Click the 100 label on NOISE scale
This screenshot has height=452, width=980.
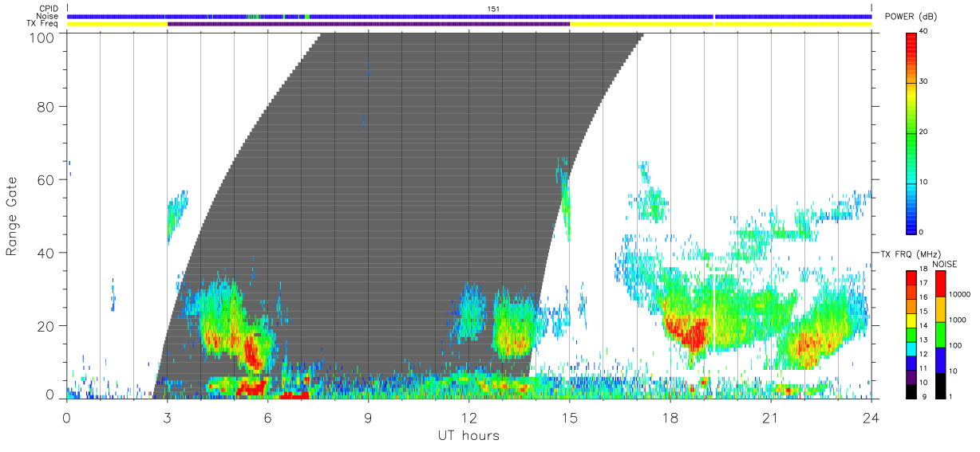pyautogui.click(x=956, y=346)
